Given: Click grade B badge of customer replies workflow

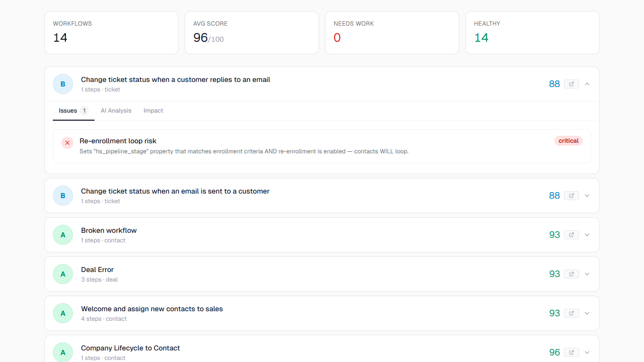Looking at the screenshot, I should coord(63,84).
